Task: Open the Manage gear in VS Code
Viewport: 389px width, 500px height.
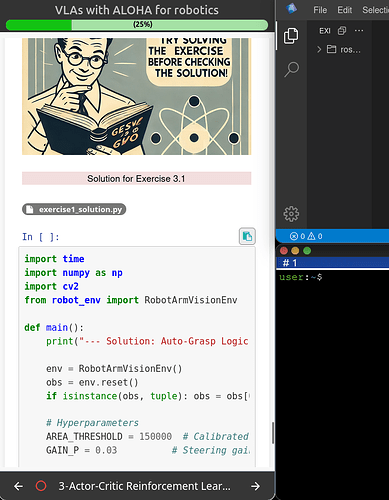Action: [x=291, y=214]
